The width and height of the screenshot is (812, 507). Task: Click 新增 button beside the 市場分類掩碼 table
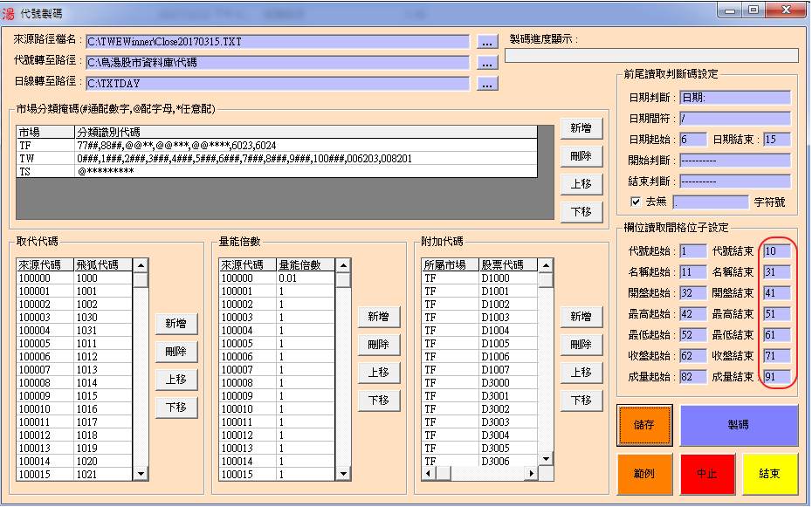tap(581, 128)
